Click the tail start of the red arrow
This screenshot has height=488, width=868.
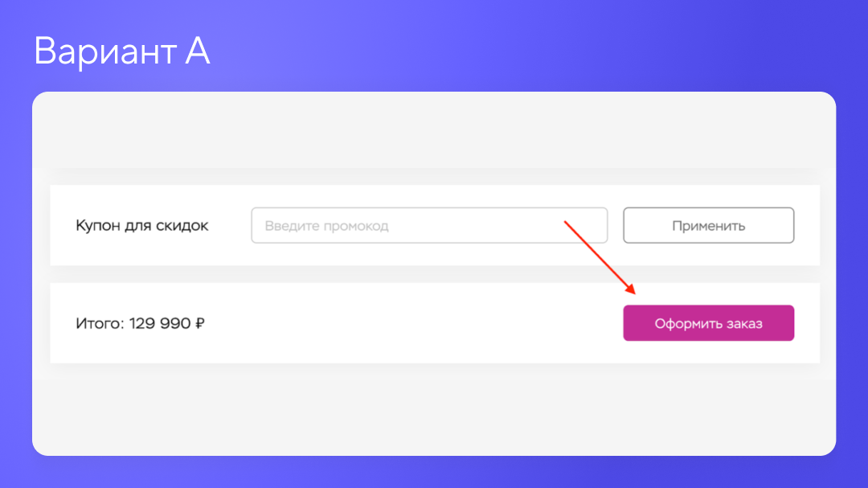coord(566,220)
